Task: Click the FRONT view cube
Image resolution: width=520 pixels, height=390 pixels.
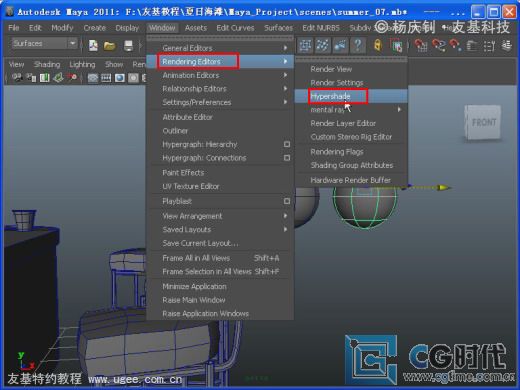Action: (482, 122)
